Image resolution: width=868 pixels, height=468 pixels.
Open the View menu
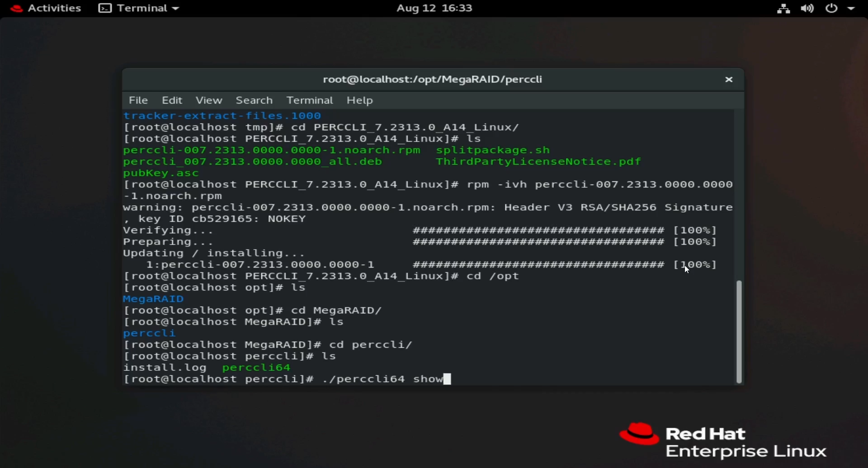tap(208, 100)
